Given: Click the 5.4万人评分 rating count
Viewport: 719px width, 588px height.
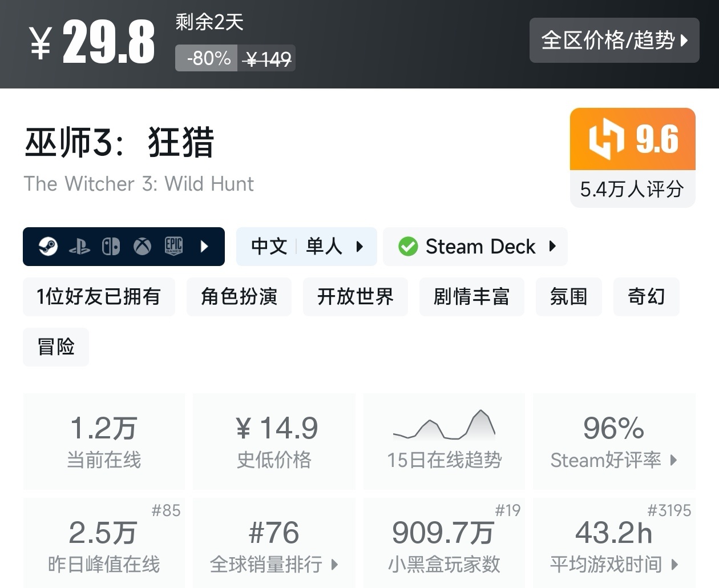Looking at the screenshot, I should click(x=632, y=189).
